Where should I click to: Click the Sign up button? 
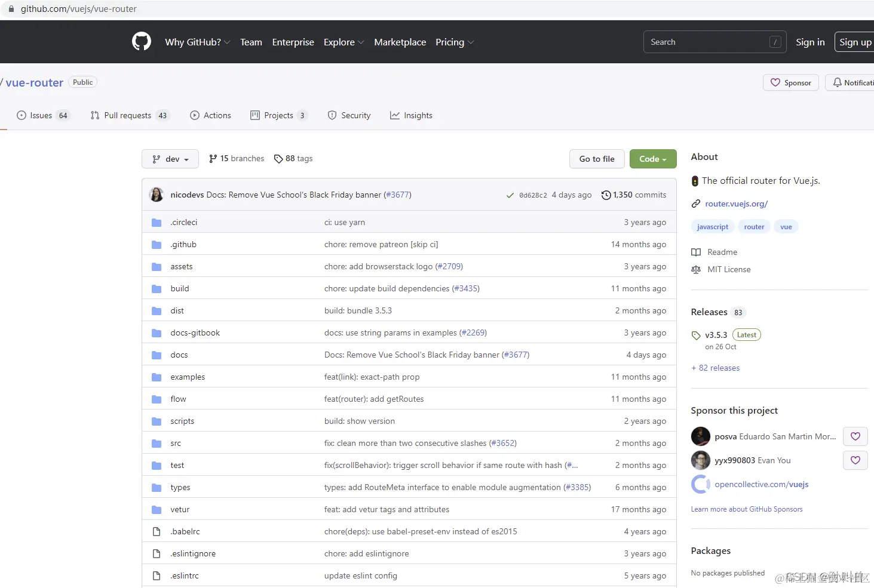tap(855, 42)
